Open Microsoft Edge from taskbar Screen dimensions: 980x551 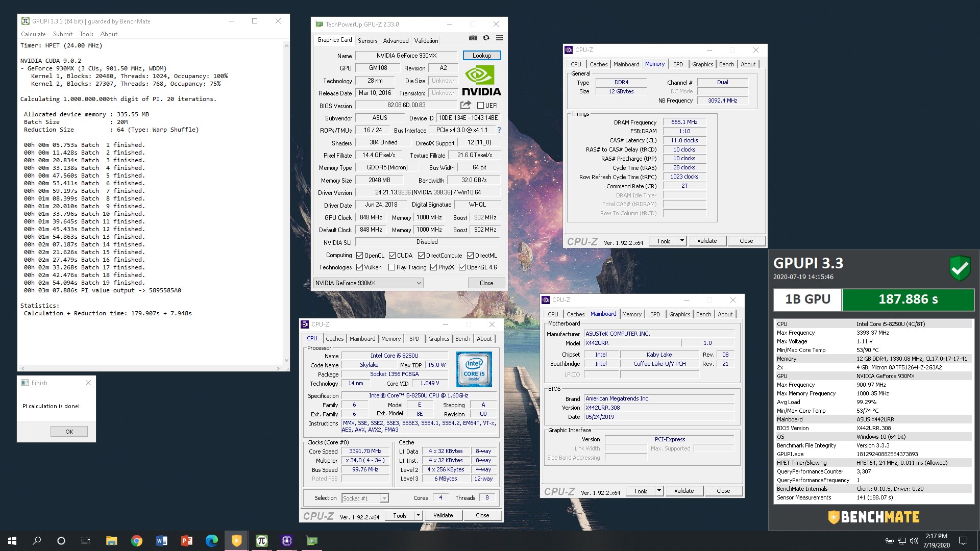coord(211,540)
